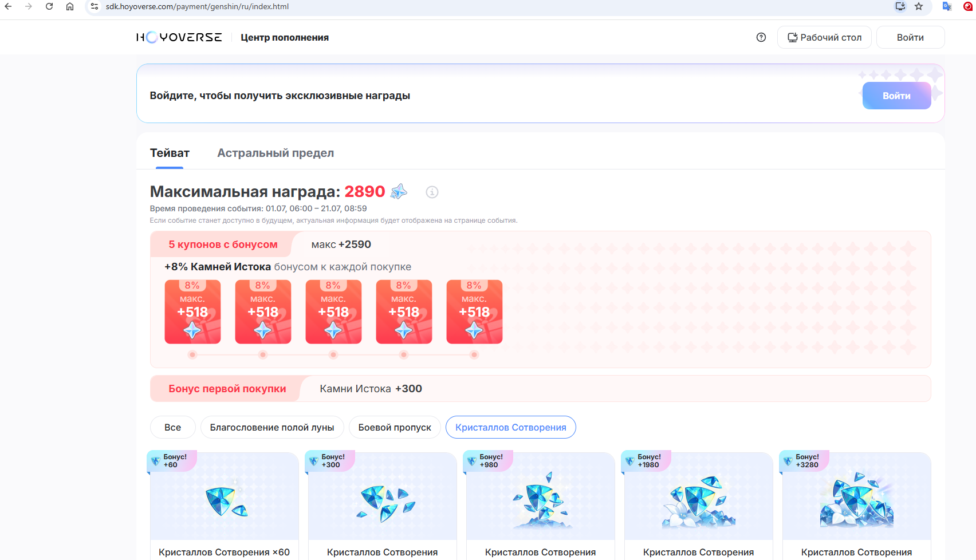Open the browser home page icon
The image size is (976, 560).
pos(70,6)
